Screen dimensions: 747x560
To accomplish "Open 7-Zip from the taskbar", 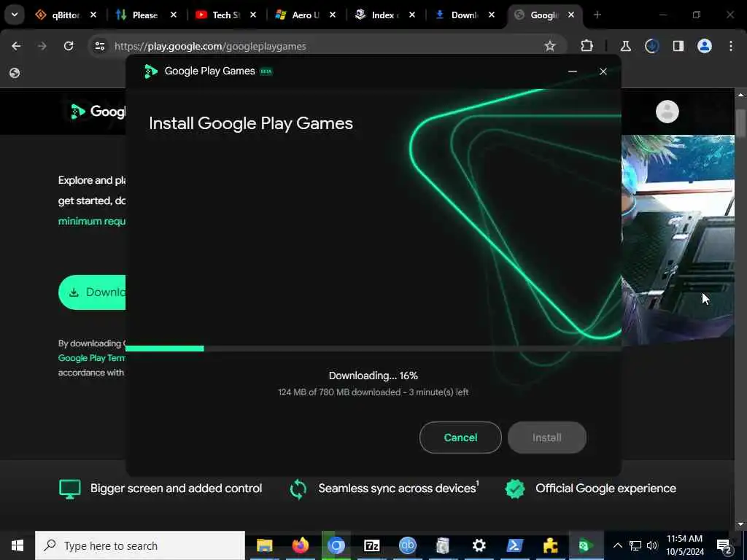I will tap(371, 545).
